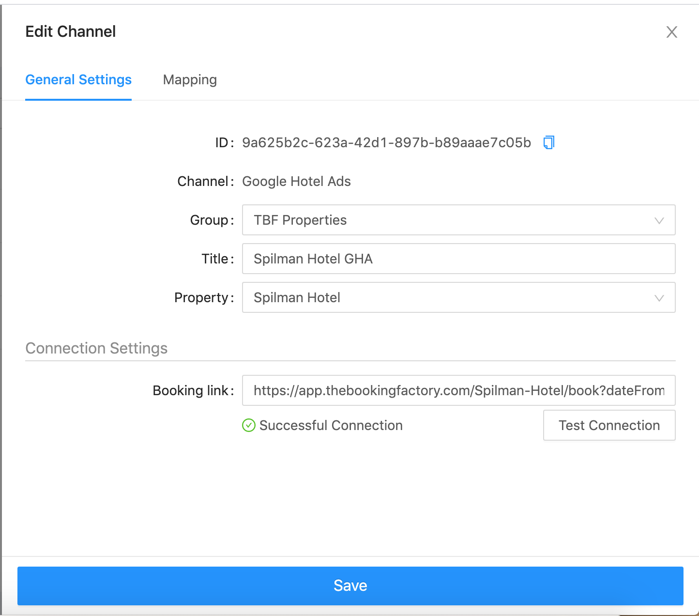Close the Edit Channel dialog

(671, 32)
